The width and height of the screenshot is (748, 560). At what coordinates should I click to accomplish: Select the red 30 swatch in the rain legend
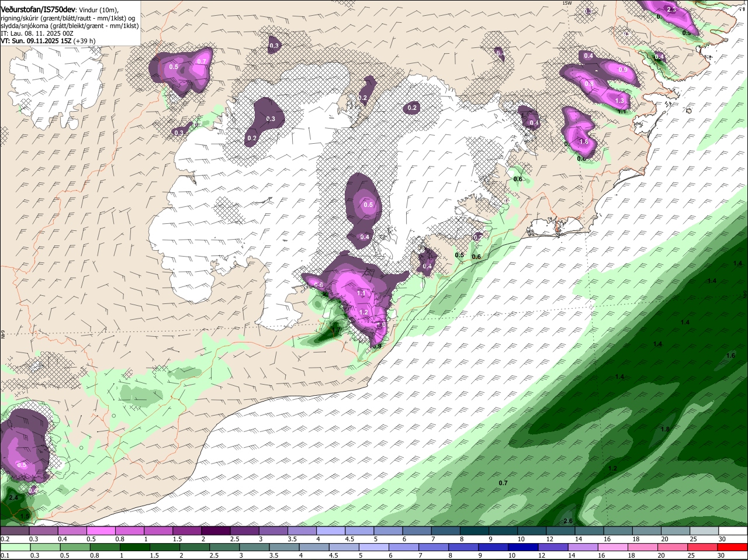(732, 547)
